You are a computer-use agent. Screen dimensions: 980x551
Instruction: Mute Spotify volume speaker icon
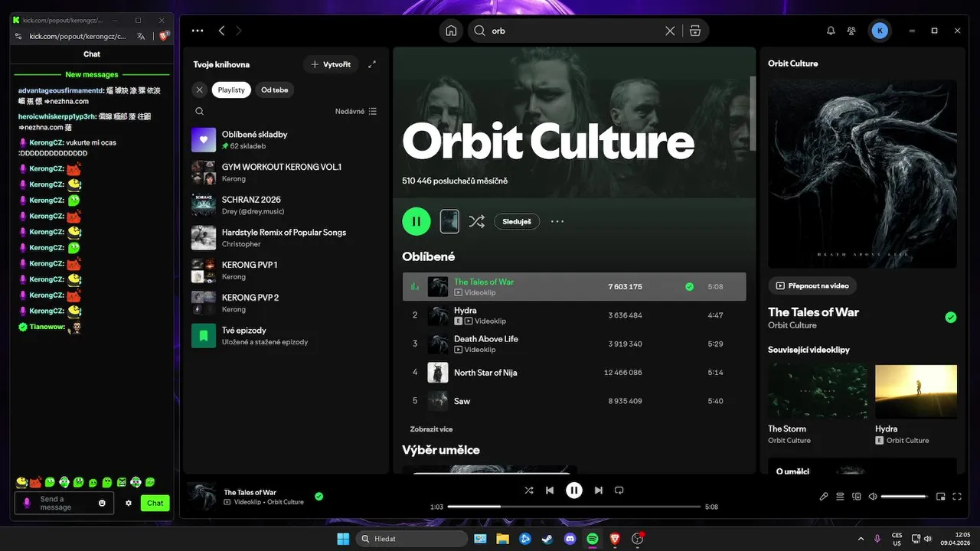pyautogui.click(x=873, y=496)
